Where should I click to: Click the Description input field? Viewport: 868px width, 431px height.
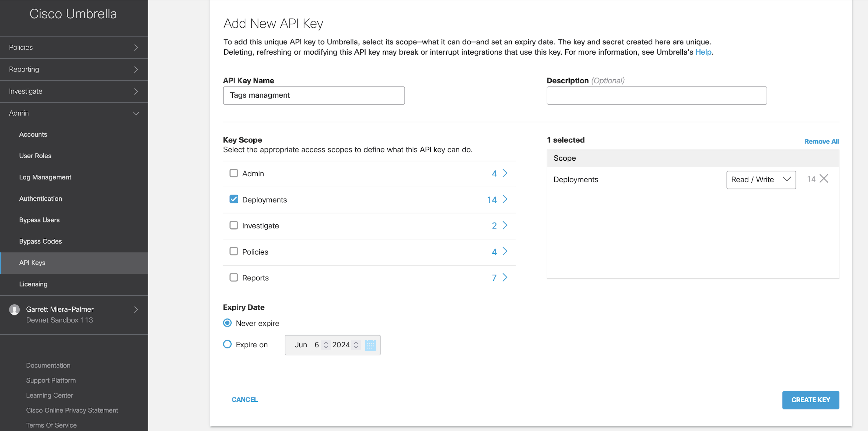pos(656,96)
